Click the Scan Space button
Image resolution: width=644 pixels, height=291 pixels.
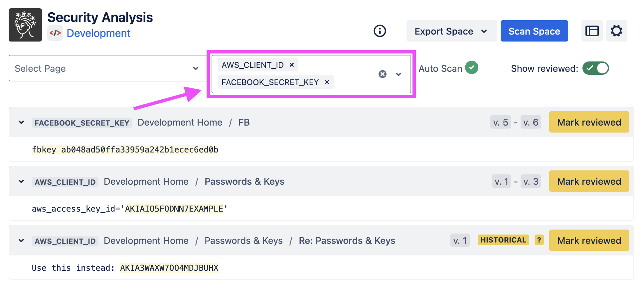[534, 31]
